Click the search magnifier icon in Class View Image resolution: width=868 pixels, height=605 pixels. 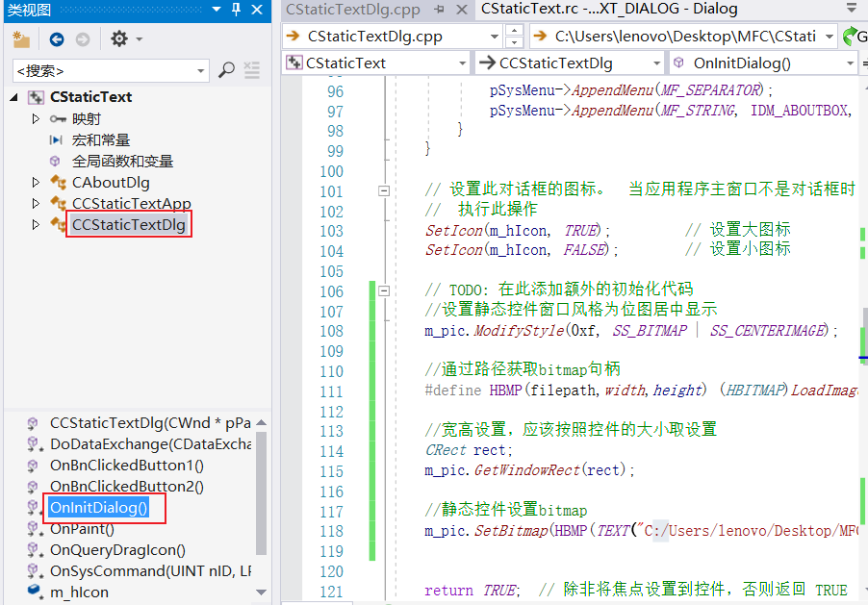226,70
